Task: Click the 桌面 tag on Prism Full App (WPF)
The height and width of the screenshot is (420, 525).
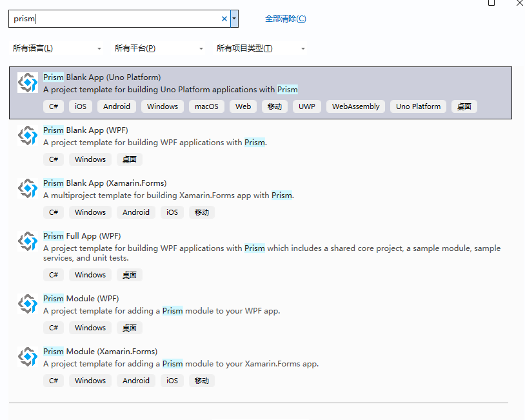Action: click(129, 275)
